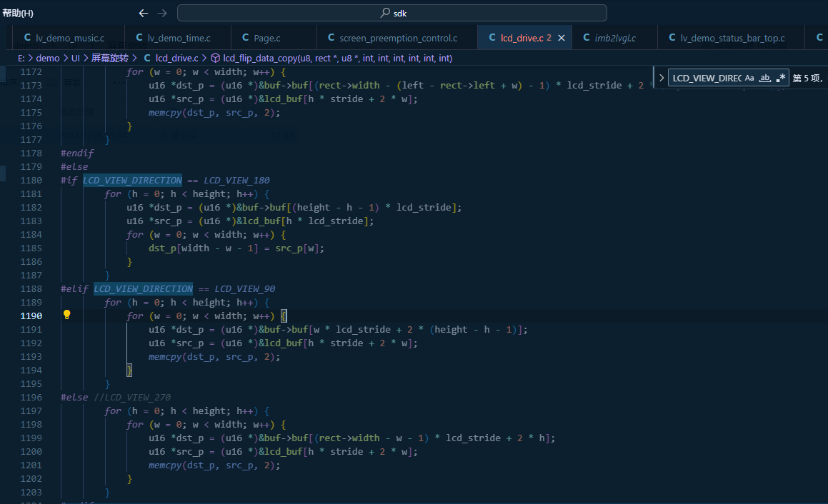The height and width of the screenshot is (504, 828).
Task: Click line number 1190 in the gutter
Action: coord(31,316)
